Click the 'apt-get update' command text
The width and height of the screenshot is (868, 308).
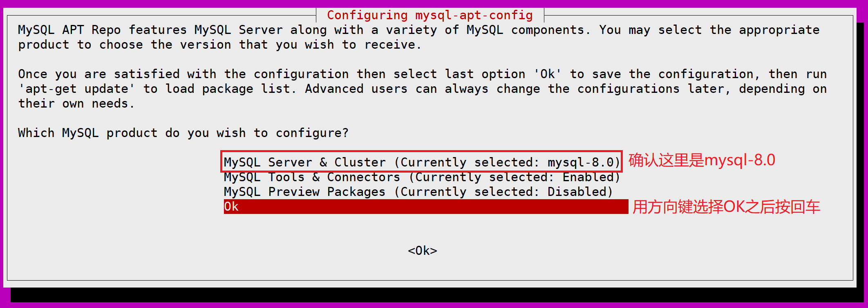77,89
